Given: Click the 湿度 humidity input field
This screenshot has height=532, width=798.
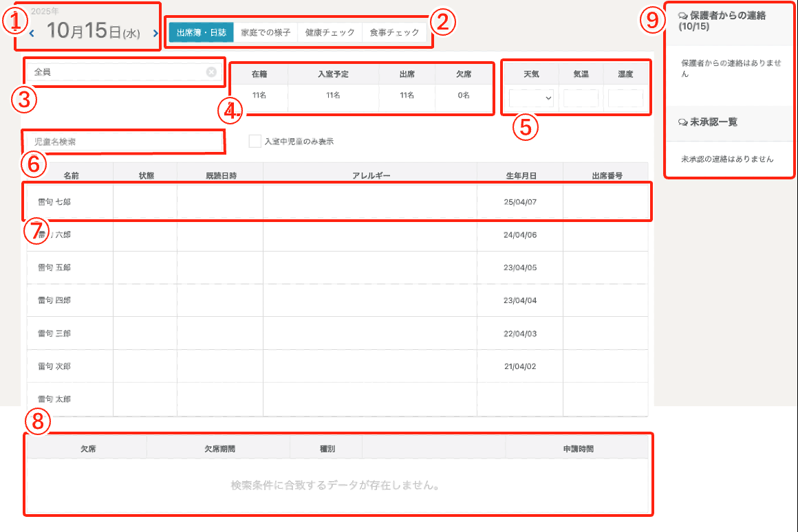Looking at the screenshot, I should pos(625,98).
